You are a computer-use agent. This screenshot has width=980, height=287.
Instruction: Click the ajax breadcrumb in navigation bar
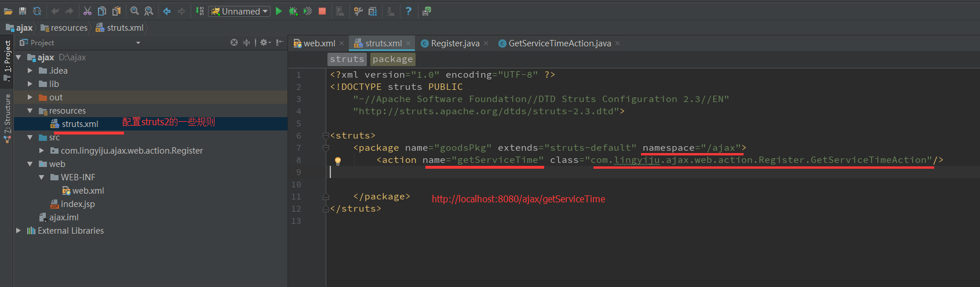point(19,28)
